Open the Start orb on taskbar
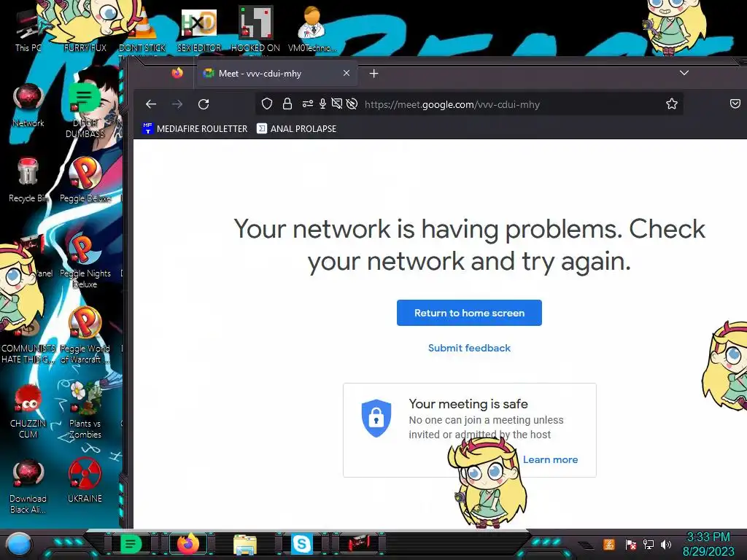Screen dimensions: 747x560 point(18,544)
